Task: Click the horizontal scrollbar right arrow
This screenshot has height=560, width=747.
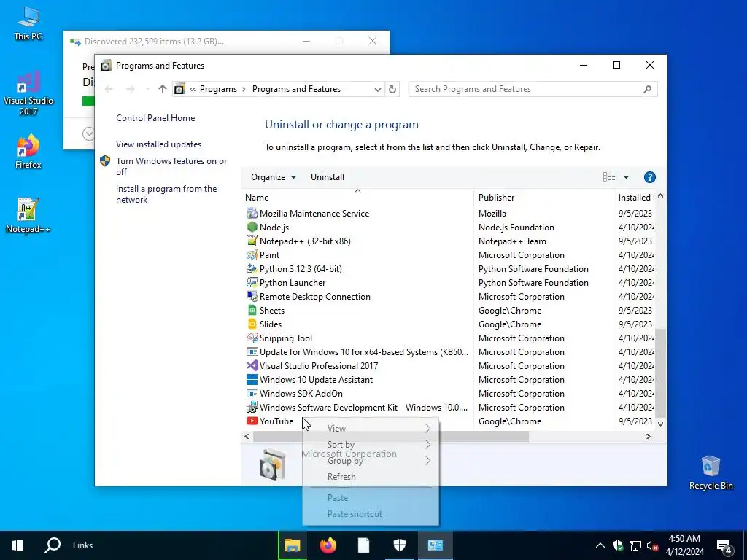Action: point(648,436)
